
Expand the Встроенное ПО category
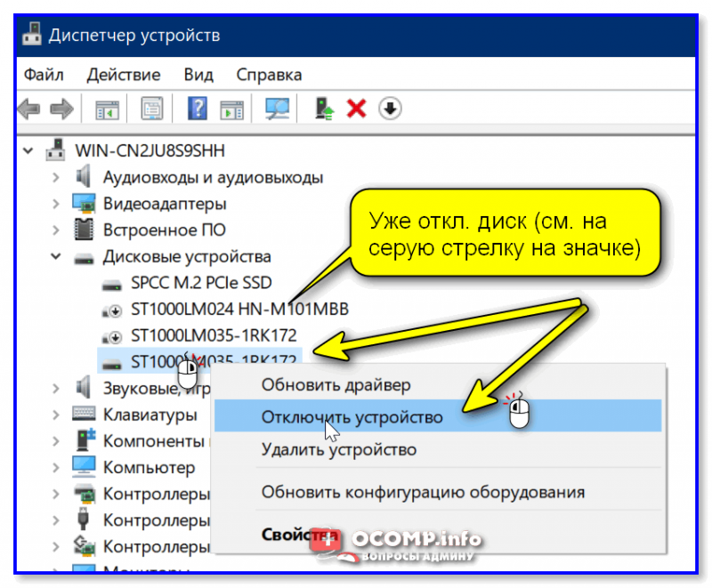tap(56, 230)
